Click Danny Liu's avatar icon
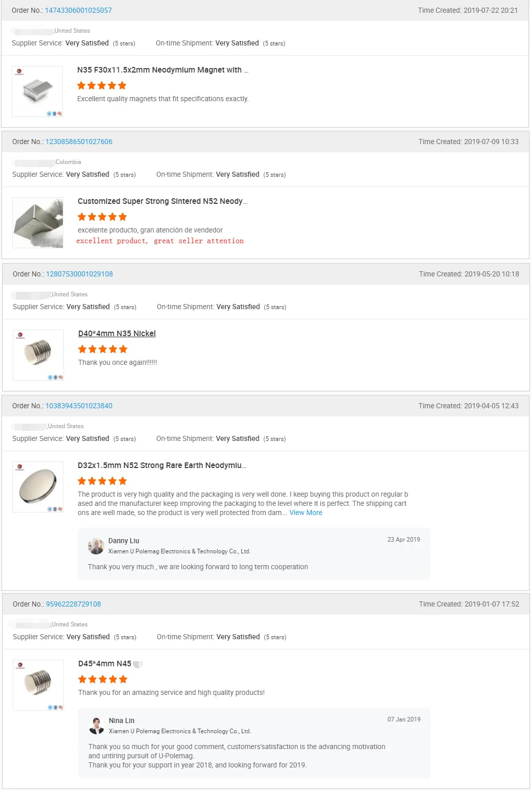 (x=96, y=546)
